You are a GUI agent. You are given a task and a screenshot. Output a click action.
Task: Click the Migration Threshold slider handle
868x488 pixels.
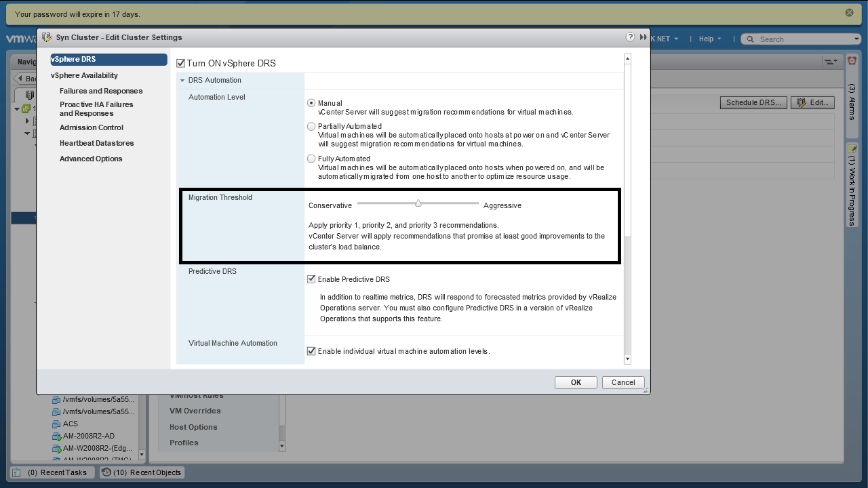418,203
